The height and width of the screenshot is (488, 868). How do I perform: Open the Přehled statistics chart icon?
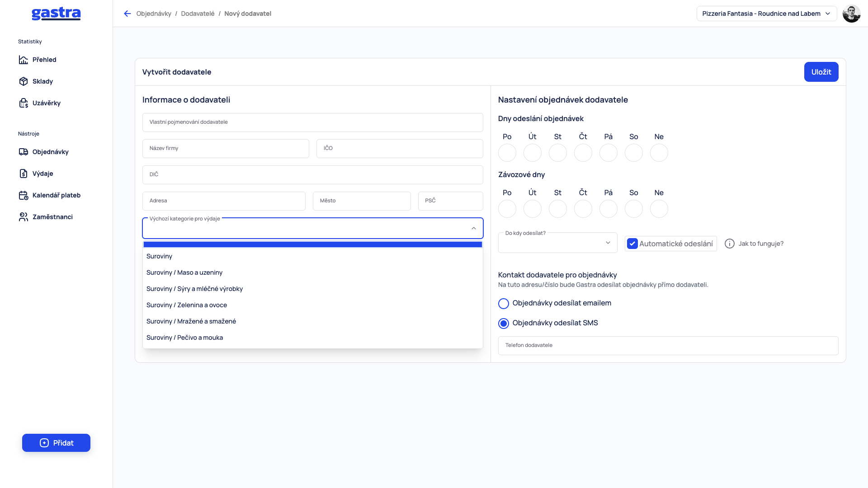click(x=24, y=60)
